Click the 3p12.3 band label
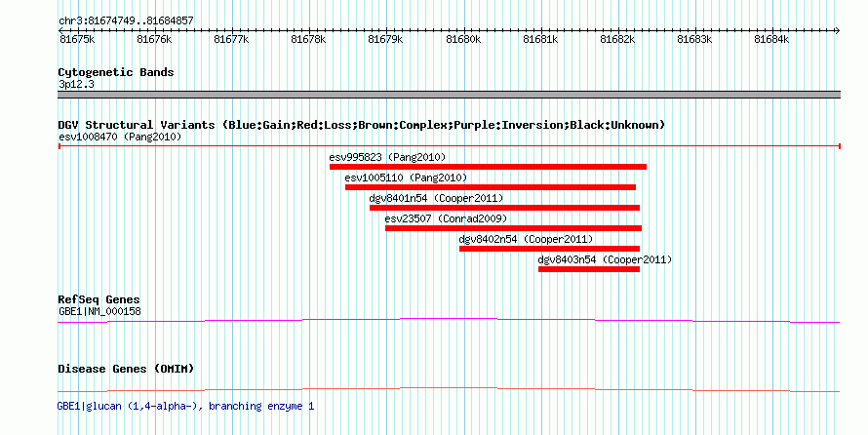The width and height of the screenshot is (868, 435). [76, 85]
